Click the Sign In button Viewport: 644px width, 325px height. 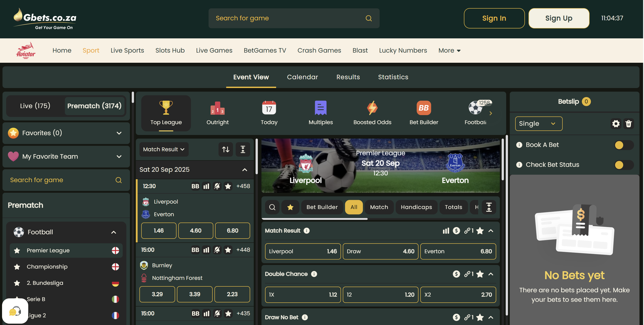(x=494, y=18)
